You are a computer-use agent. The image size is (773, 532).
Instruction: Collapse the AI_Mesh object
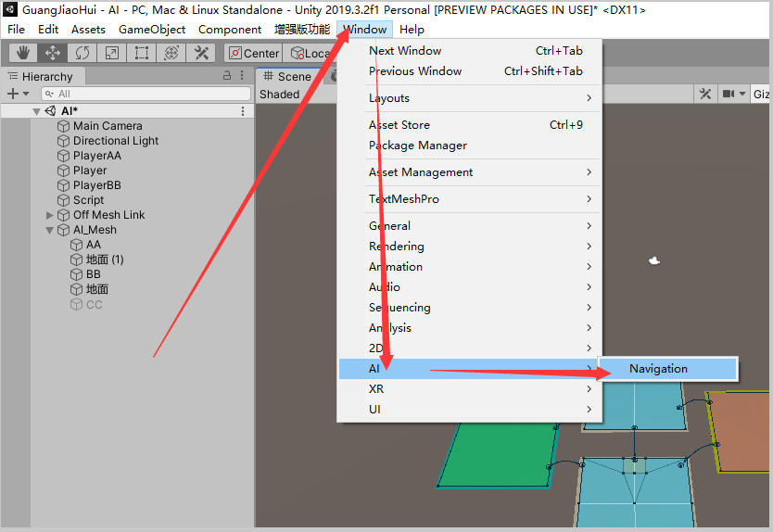49,230
